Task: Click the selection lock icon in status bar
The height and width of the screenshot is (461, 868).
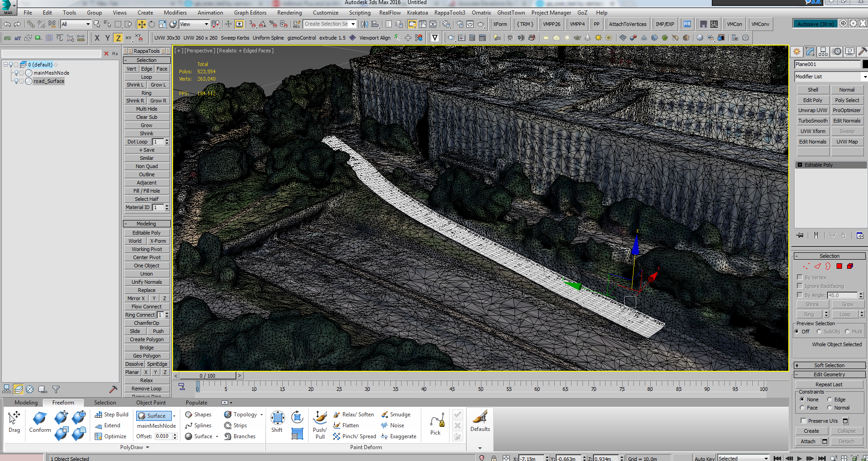Action: (494, 458)
